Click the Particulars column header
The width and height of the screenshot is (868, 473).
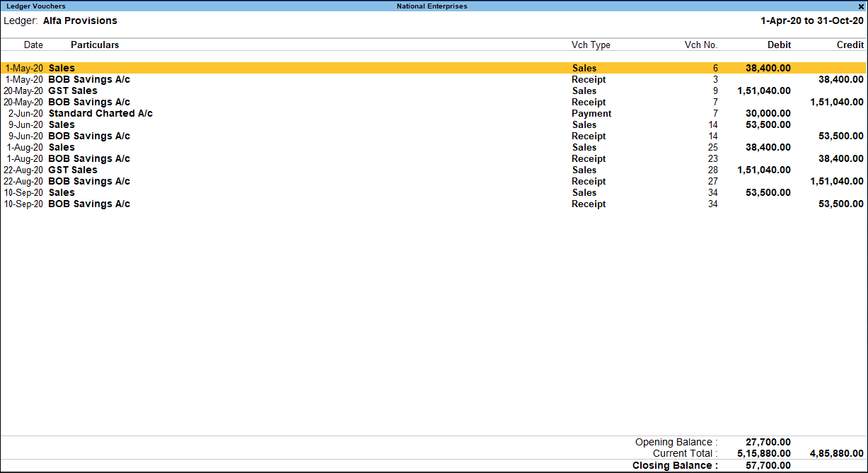pos(95,45)
